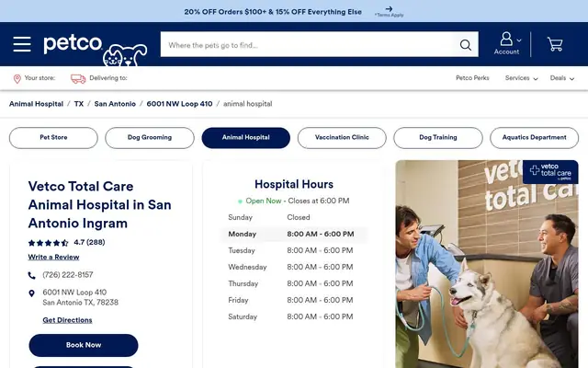Click the Thursday hours row
The height and width of the screenshot is (368, 588).
coord(294,284)
